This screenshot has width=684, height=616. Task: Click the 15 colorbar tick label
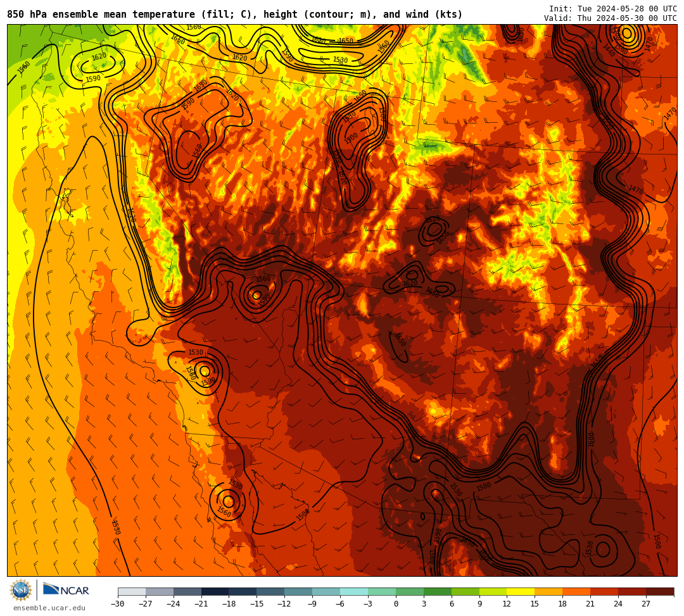click(535, 604)
